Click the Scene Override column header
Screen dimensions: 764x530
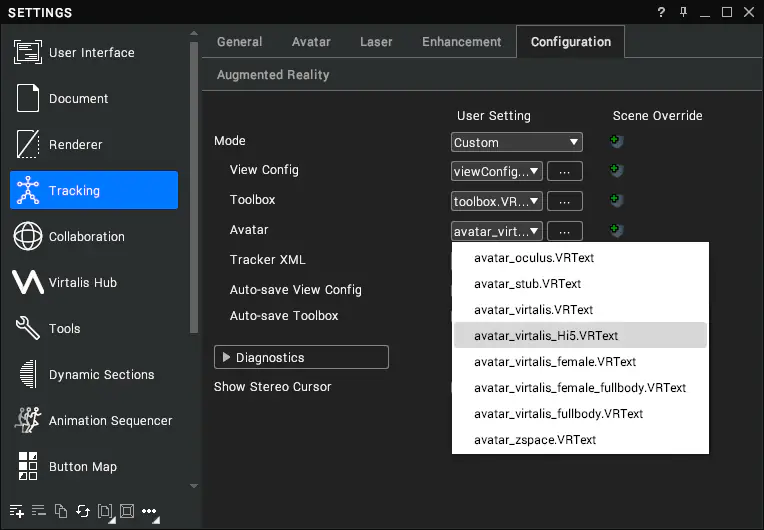[x=657, y=116]
